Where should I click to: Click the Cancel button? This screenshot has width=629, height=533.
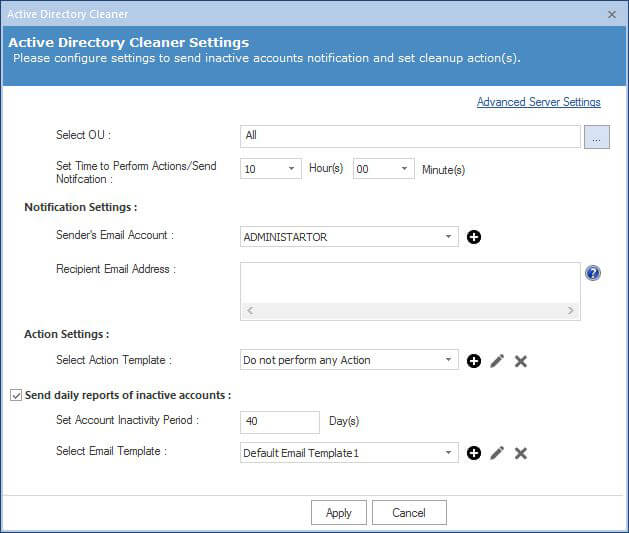tap(409, 512)
